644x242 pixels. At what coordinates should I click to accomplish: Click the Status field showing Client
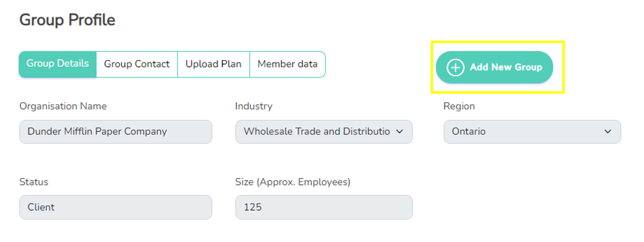coord(115,207)
